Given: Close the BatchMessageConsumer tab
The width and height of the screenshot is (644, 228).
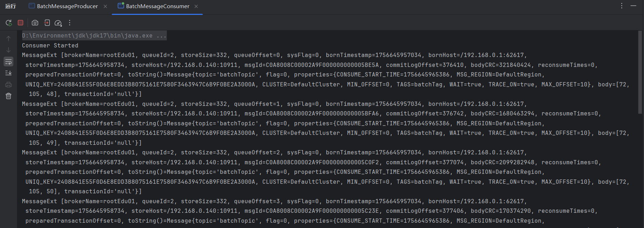Looking at the screenshot, I should pyautogui.click(x=196, y=6).
